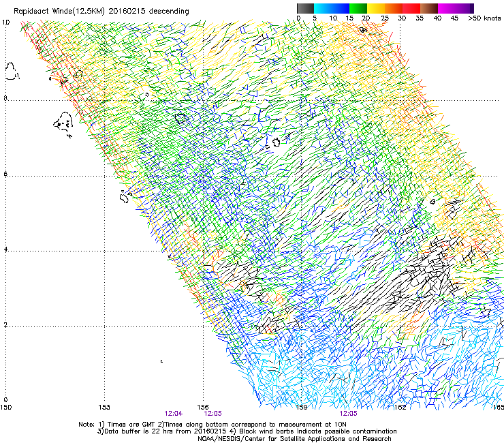Click the purple '12:04' swath time label
504x443 pixels.
click(174, 414)
